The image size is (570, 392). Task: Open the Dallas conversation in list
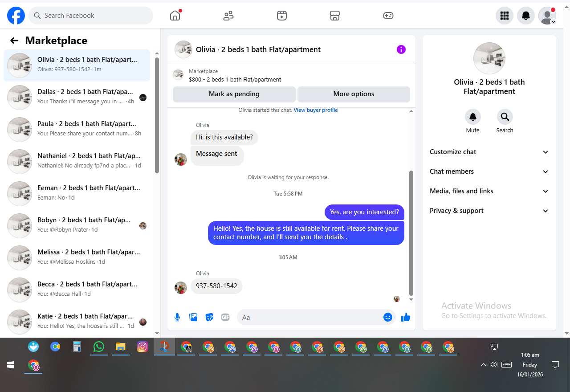coord(77,98)
